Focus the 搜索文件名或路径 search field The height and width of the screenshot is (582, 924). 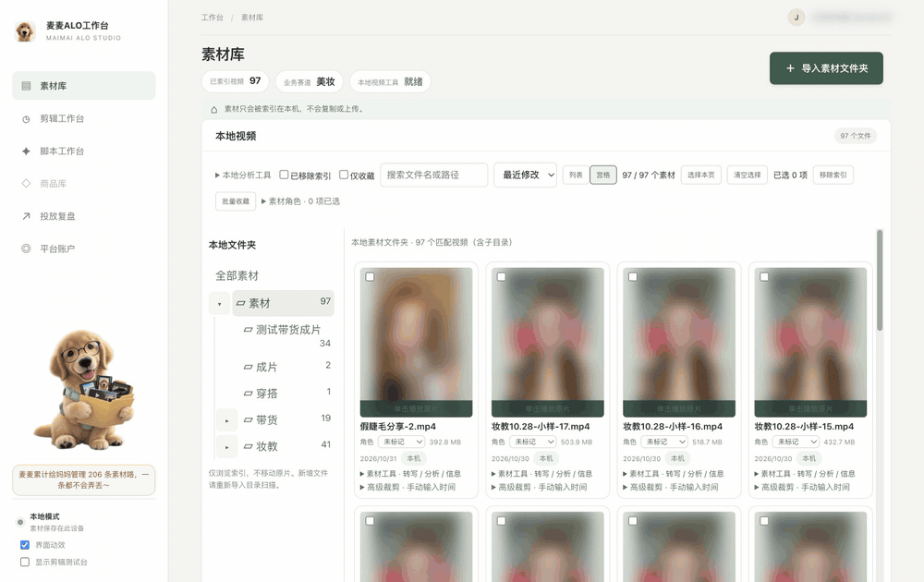(433, 175)
